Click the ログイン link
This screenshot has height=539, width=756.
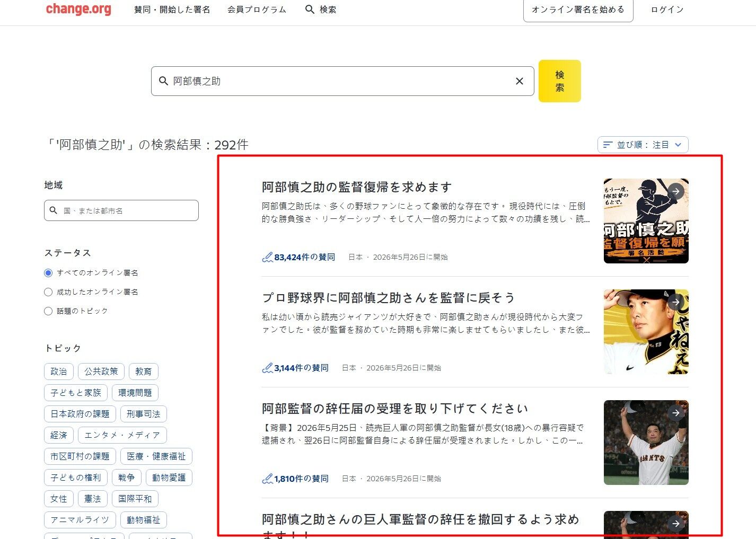[x=667, y=10]
